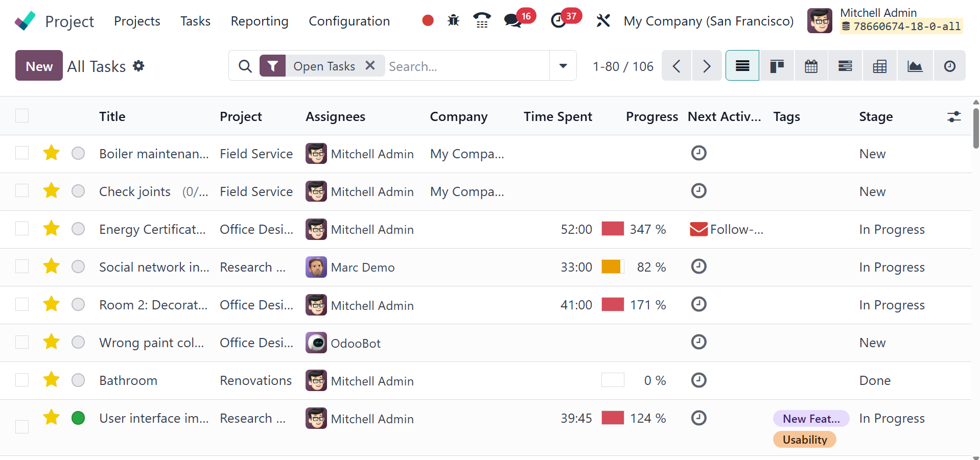Image resolution: width=980 pixels, height=460 pixels.
Task: Go to next page of tasks
Action: [707, 66]
